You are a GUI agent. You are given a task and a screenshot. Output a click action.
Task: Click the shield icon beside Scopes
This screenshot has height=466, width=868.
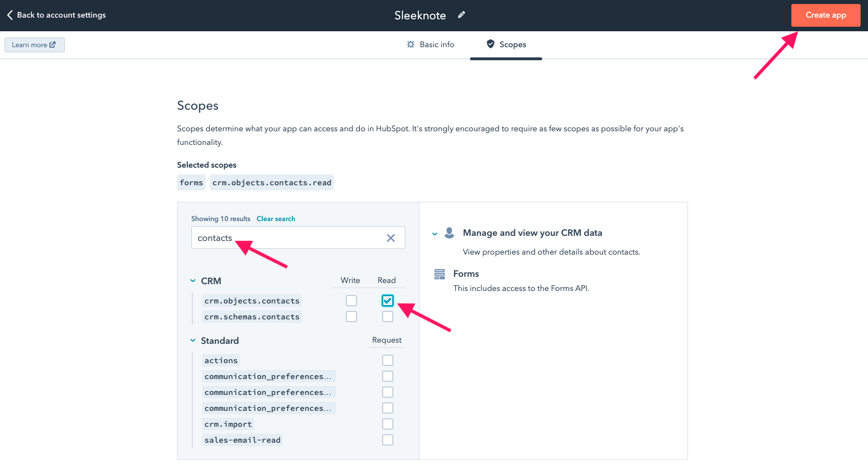coord(490,44)
